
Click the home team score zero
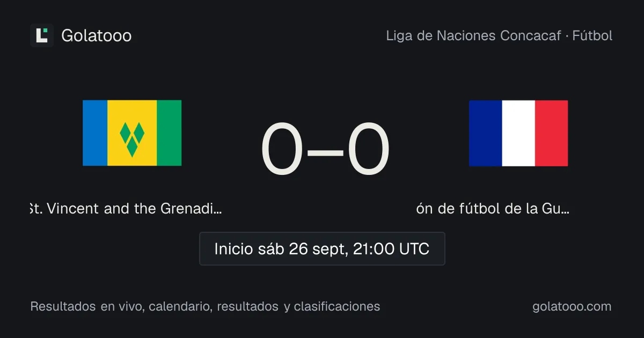point(282,150)
